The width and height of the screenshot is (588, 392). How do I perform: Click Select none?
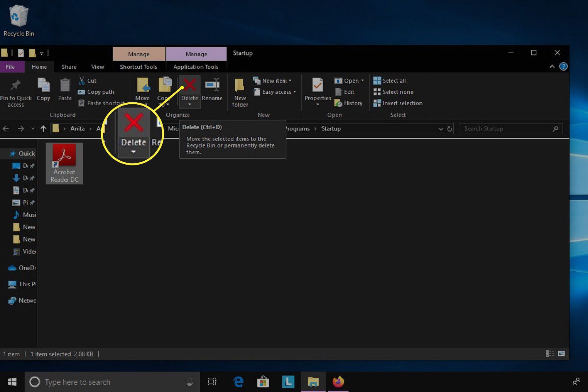[x=393, y=92]
